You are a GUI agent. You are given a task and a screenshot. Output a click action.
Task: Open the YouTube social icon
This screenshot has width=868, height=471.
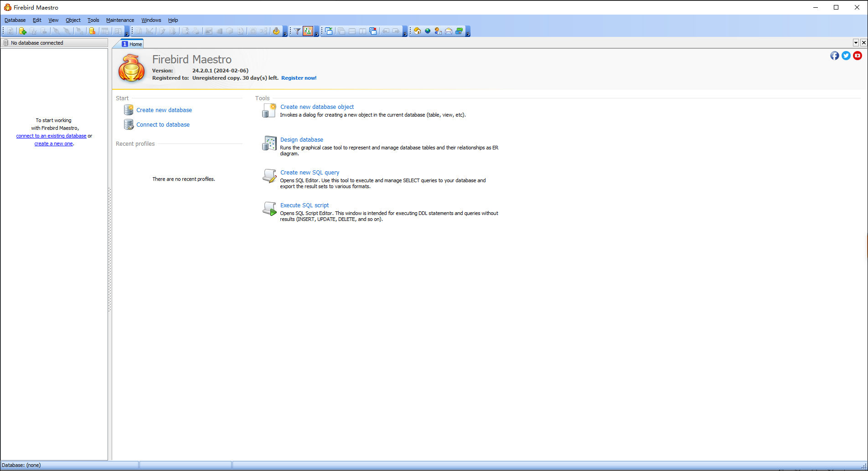pyautogui.click(x=858, y=56)
